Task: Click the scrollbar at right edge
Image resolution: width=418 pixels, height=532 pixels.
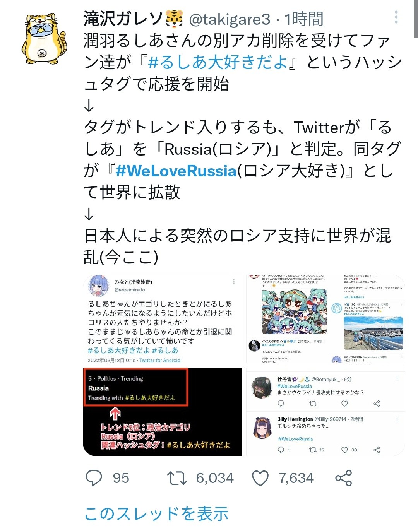Action: [416, 19]
